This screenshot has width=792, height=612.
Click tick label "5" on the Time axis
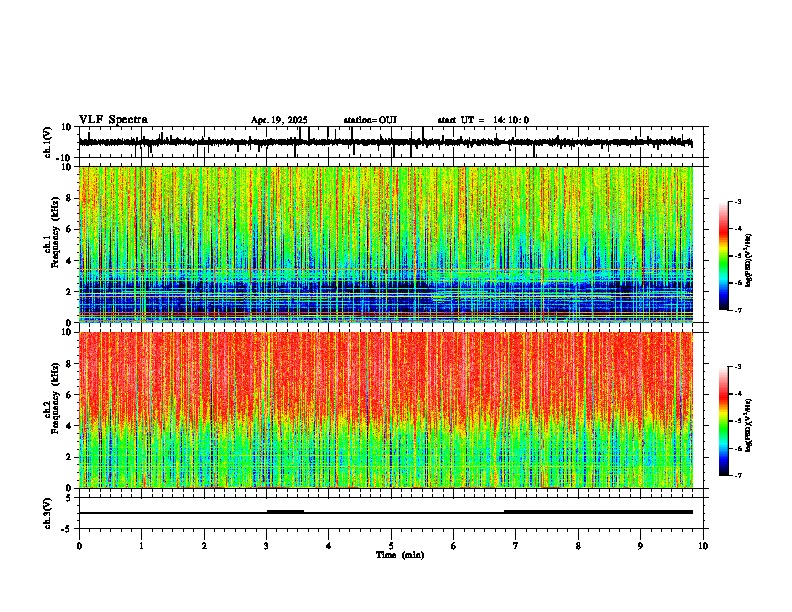(391, 546)
